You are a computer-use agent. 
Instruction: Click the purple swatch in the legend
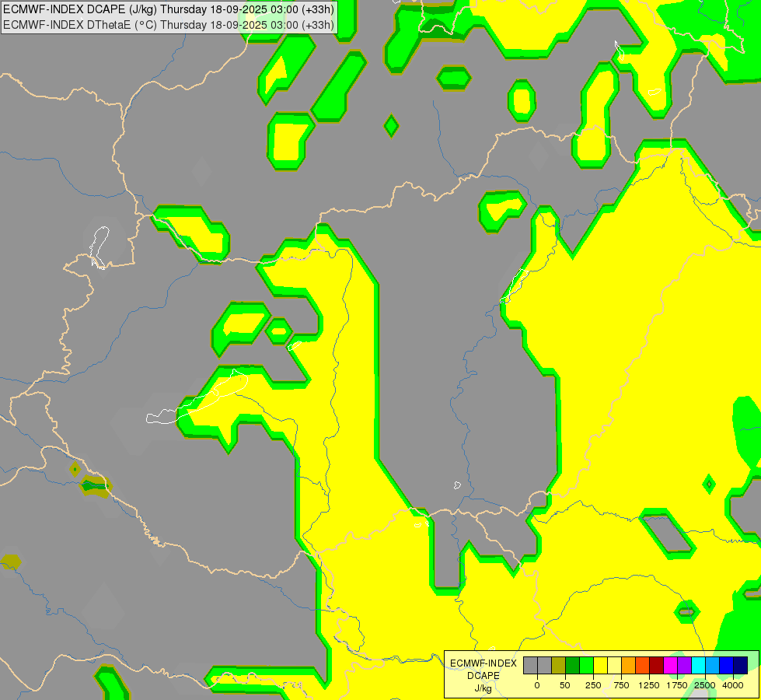click(x=684, y=665)
